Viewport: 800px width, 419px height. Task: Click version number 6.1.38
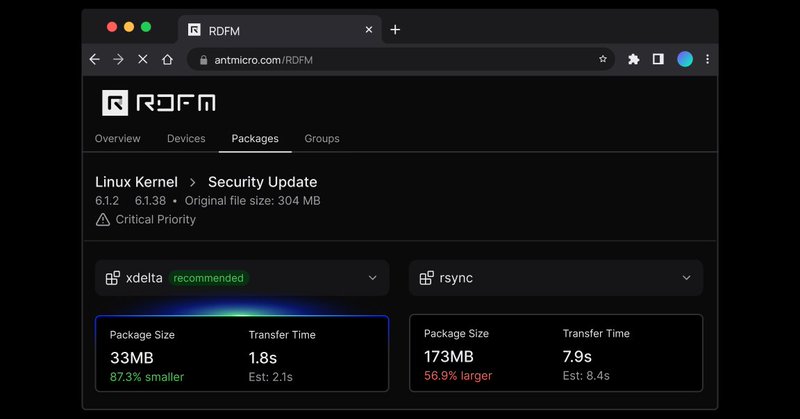tap(150, 201)
